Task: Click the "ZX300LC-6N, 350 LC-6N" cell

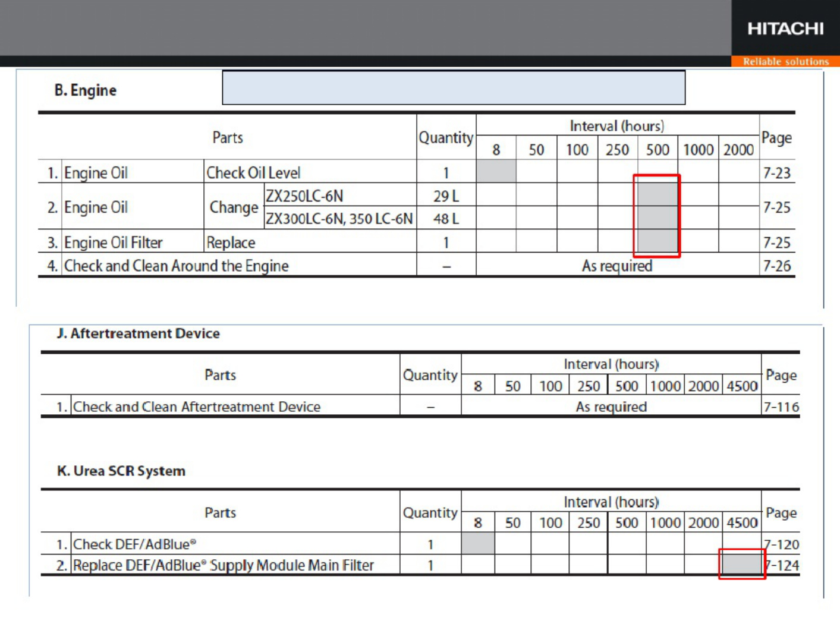Action: click(x=339, y=219)
